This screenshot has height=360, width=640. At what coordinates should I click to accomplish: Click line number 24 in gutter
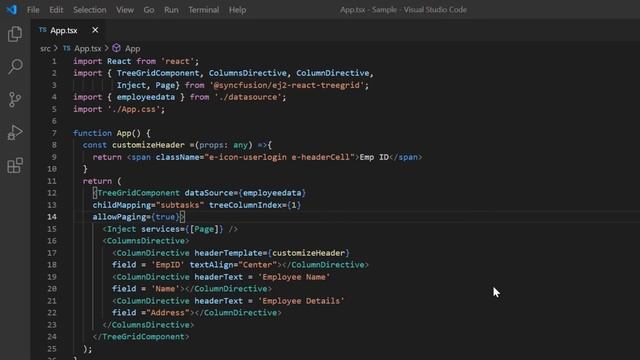tap(52, 337)
